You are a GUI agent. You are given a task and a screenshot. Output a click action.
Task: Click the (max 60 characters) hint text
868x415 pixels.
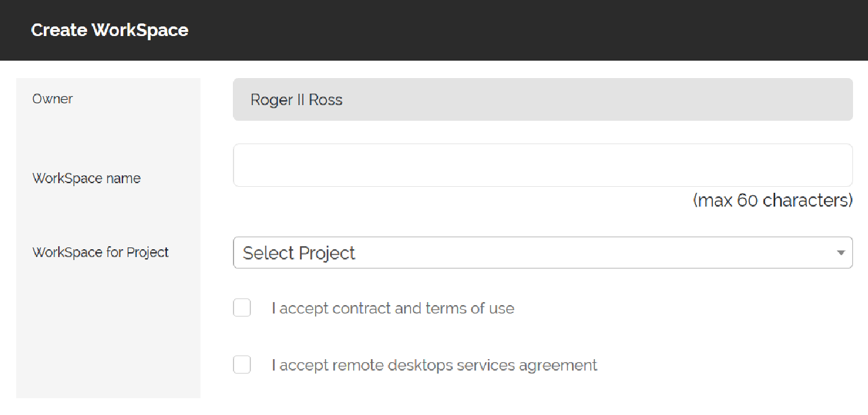[773, 201]
